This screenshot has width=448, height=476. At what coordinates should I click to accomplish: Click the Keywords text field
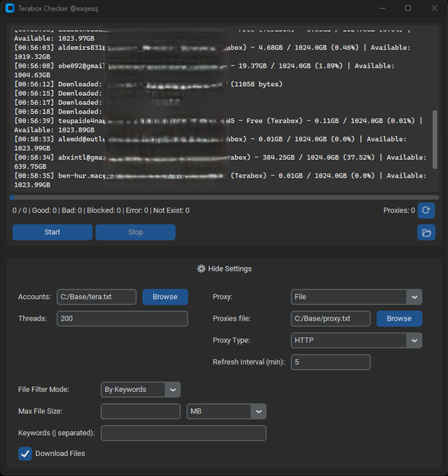tap(183, 433)
